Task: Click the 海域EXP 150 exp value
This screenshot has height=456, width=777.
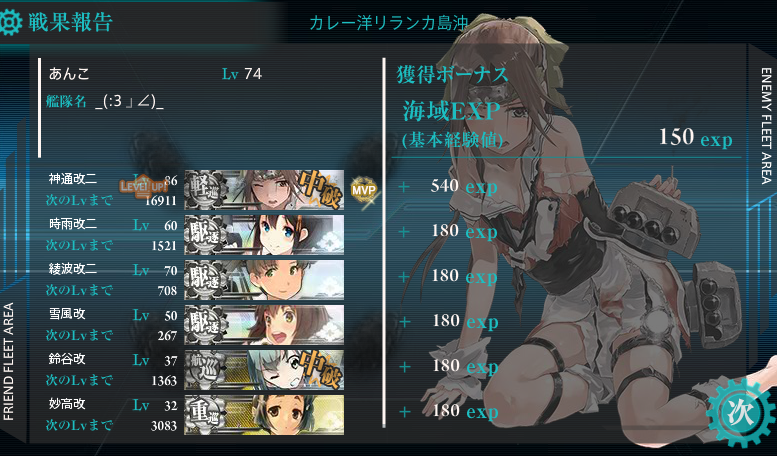Action: (695, 137)
